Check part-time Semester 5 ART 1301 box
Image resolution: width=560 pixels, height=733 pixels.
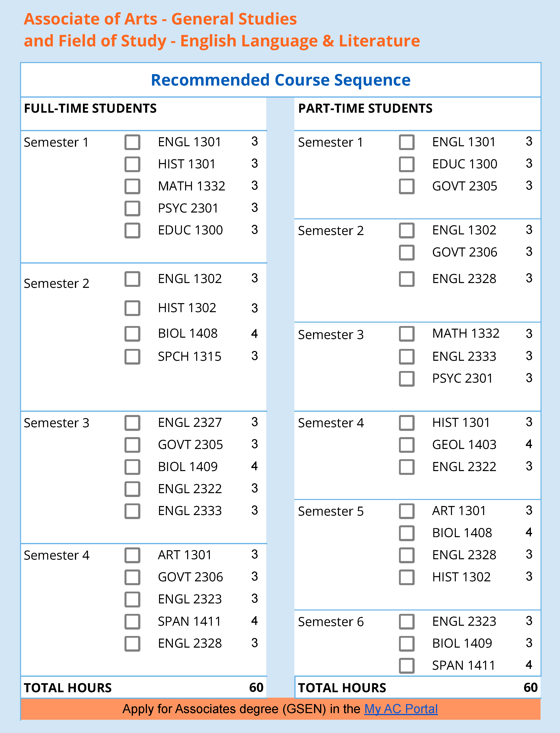coord(407,511)
